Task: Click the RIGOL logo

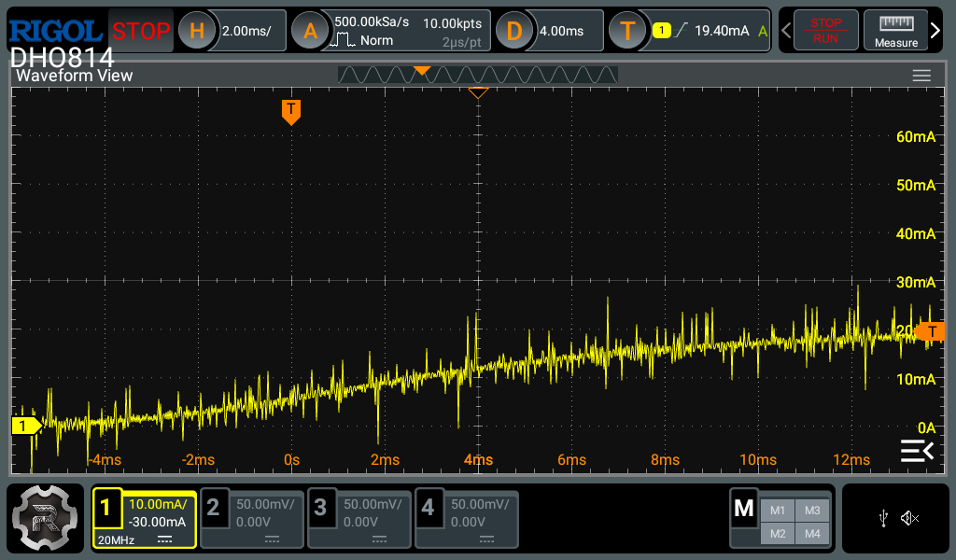Action: click(x=55, y=31)
